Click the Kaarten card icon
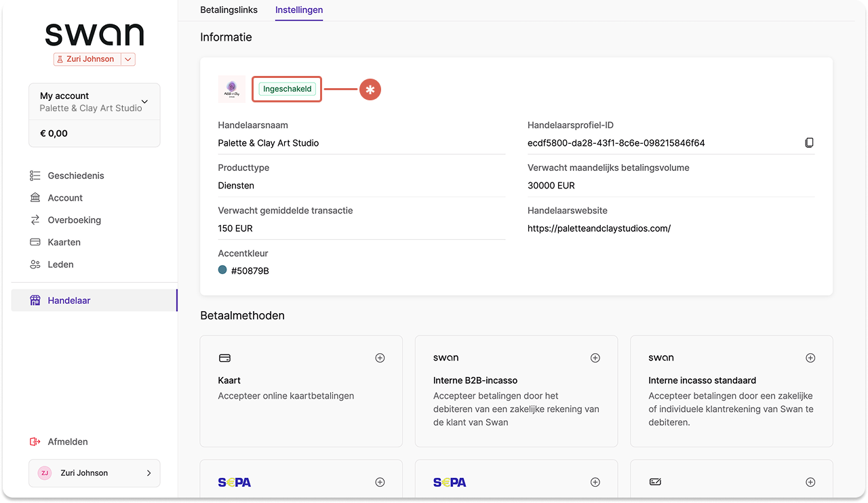The image size is (868, 503). coord(35,242)
